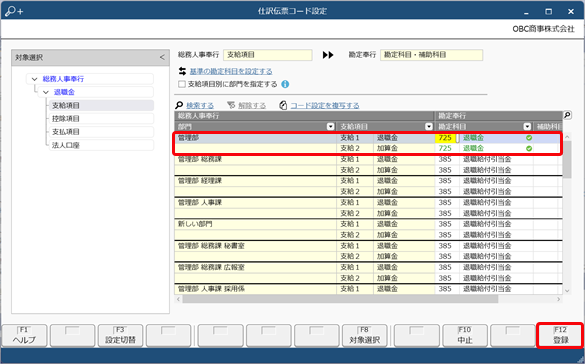Click green check icon in 支給2 加算金 row of 管理部
Viewport: 585px width, 364px height.
click(529, 148)
